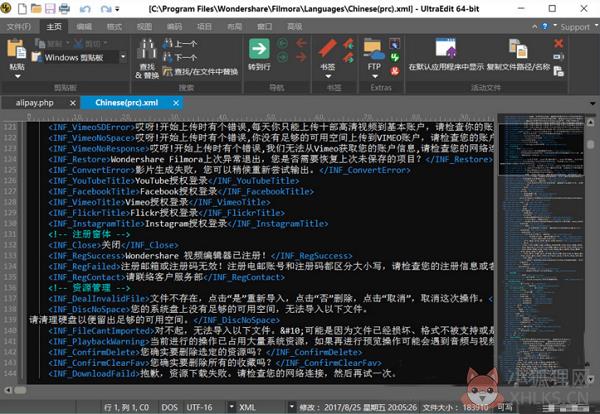Viewport: 600px width, 414px height.
Task: Expand the 粘贴 dropdown arrow
Action: click(x=17, y=76)
